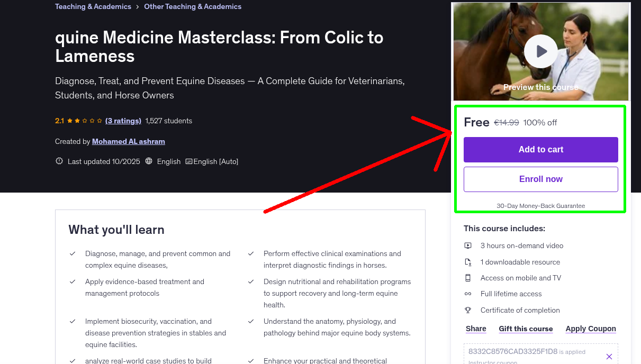Viewport: 641px width, 364px height.
Task: Open Other Teaching & Academics category
Action: 192,6
